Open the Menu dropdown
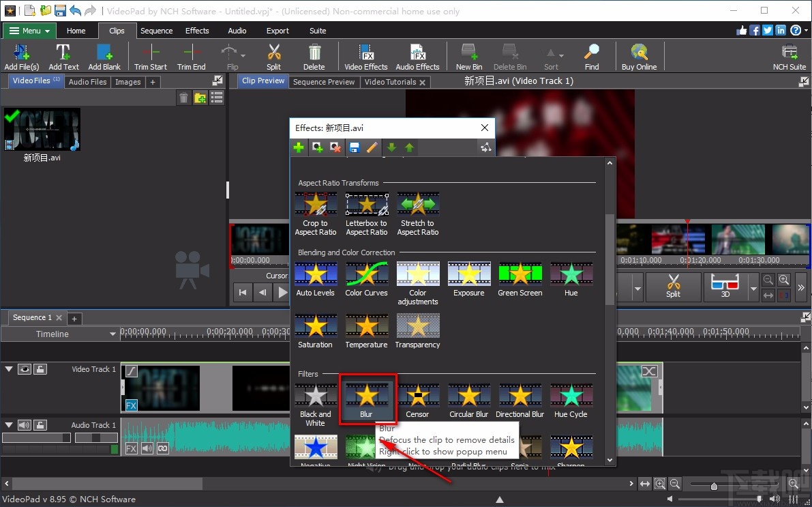812x507 pixels. pyautogui.click(x=29, y=31)
